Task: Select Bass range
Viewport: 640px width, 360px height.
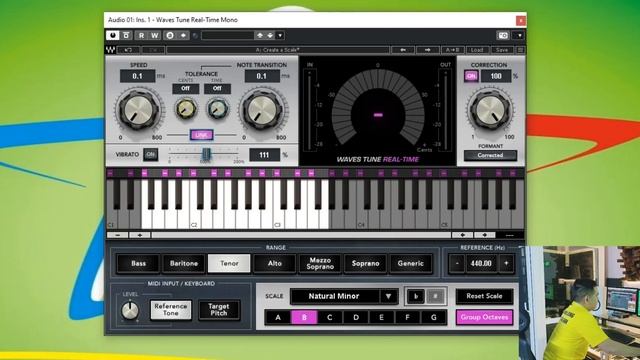Action: pyautogui.click(x=138, y=263)
